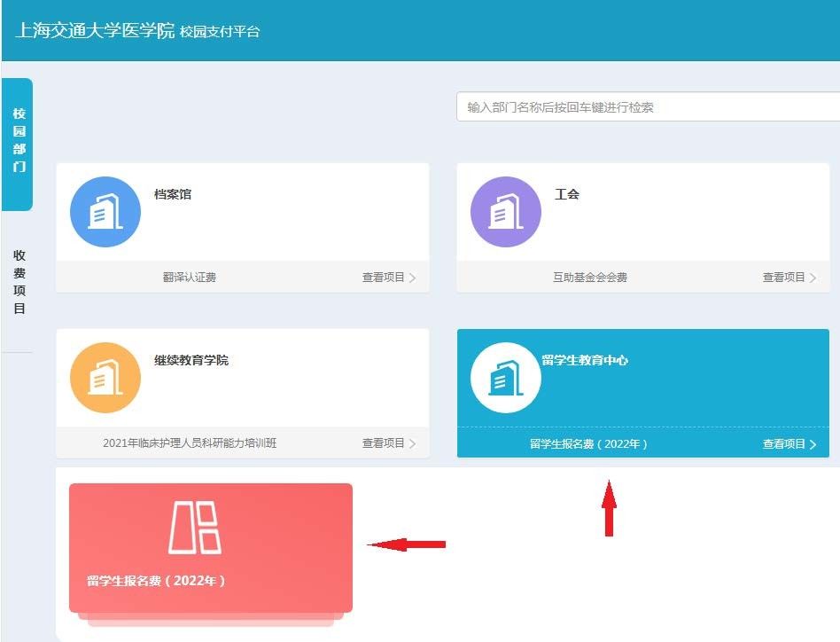The height and width of the screenshot is (642, 840).
Task: Click the 翻译认证费 item text
Action: (x=189, y=278)
